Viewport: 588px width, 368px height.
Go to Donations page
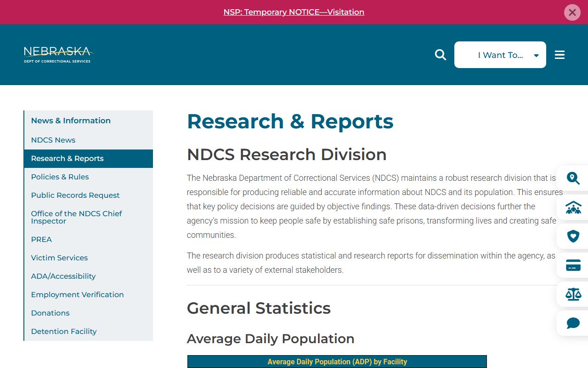pyautogui.click(x=51, y=313)
